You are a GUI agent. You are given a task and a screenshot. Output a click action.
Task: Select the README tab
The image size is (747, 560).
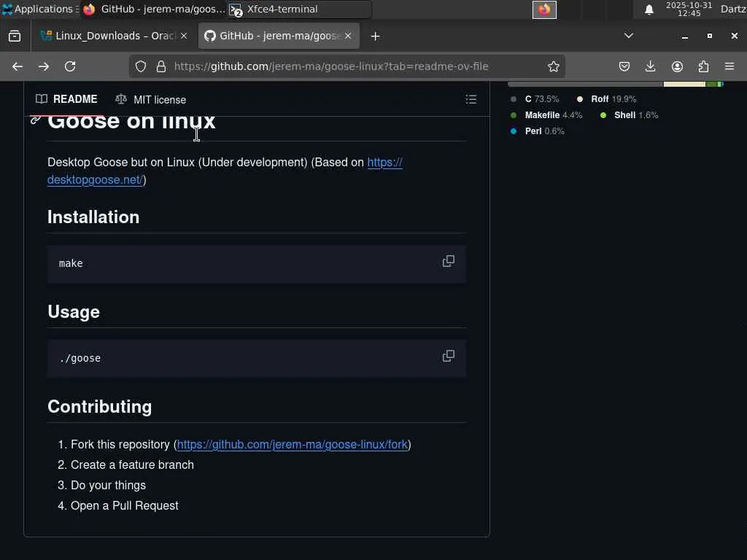click(66, 99)
